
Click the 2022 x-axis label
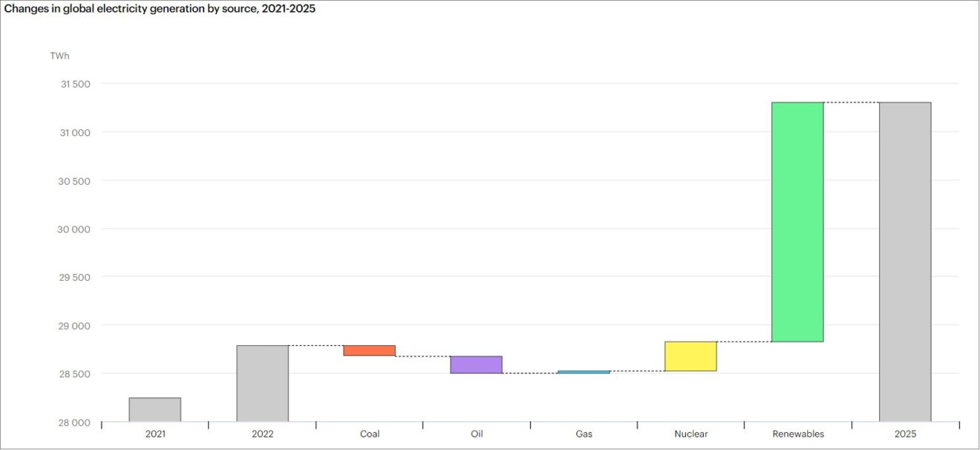coord(262,434)
